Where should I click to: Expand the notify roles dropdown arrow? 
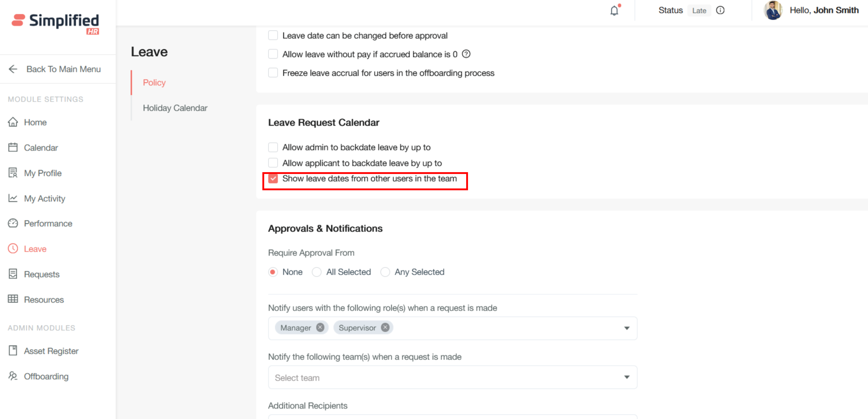tap(627, 328)
